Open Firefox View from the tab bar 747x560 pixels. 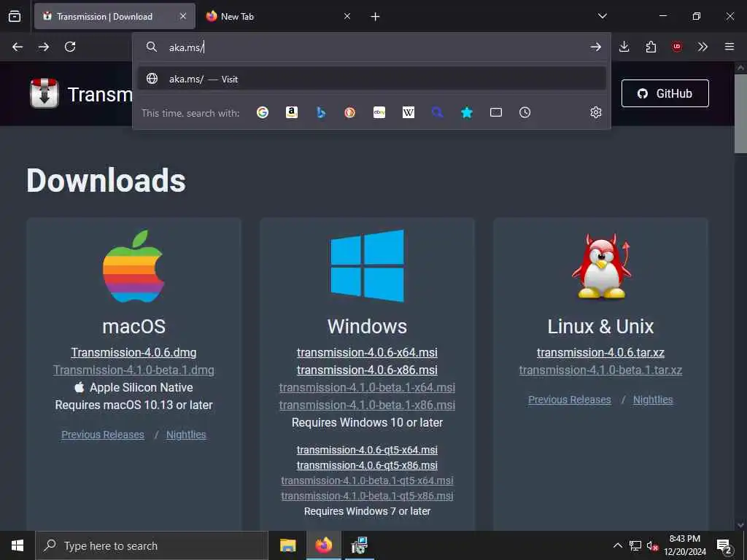pyautogui.click(x=15, y=16)
